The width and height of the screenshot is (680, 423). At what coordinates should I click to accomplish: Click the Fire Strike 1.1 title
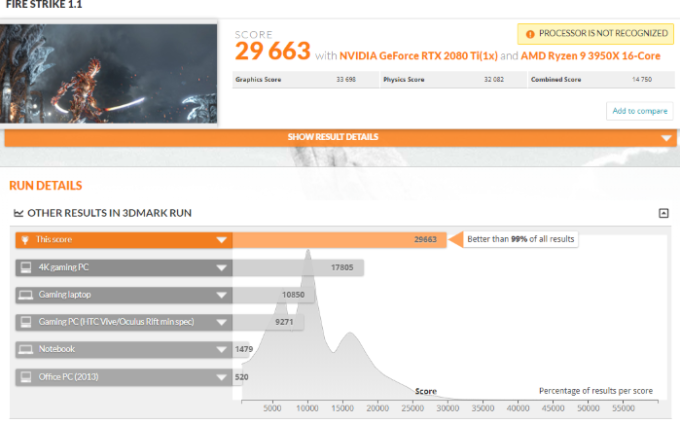44,4
